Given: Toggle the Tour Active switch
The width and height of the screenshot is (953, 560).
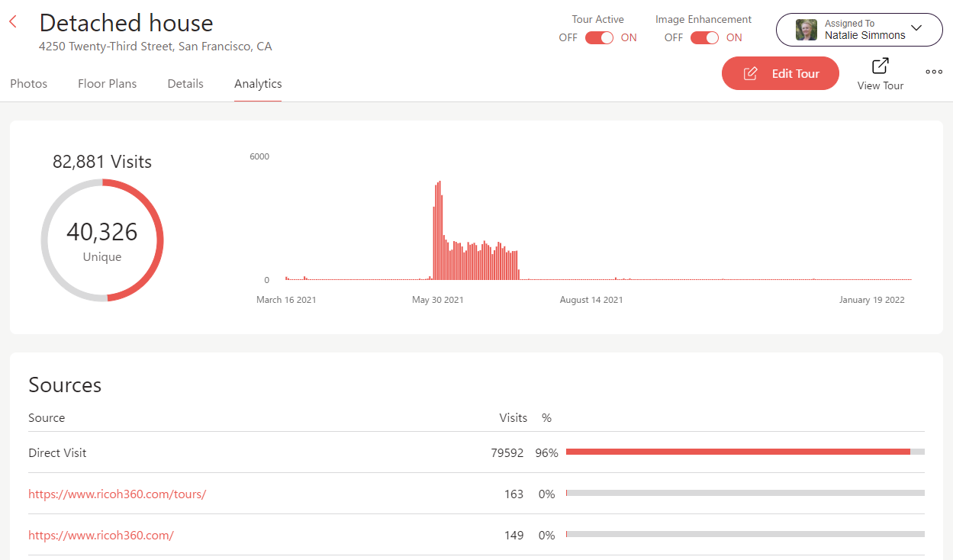Looking at the screenshot, I should [599, 37].
